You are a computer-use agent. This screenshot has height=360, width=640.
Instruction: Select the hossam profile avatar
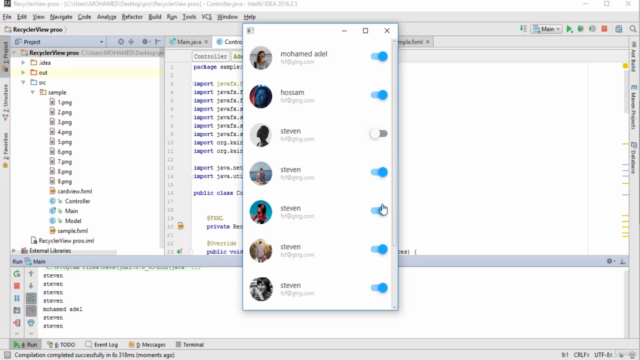[x=261, y=96]
